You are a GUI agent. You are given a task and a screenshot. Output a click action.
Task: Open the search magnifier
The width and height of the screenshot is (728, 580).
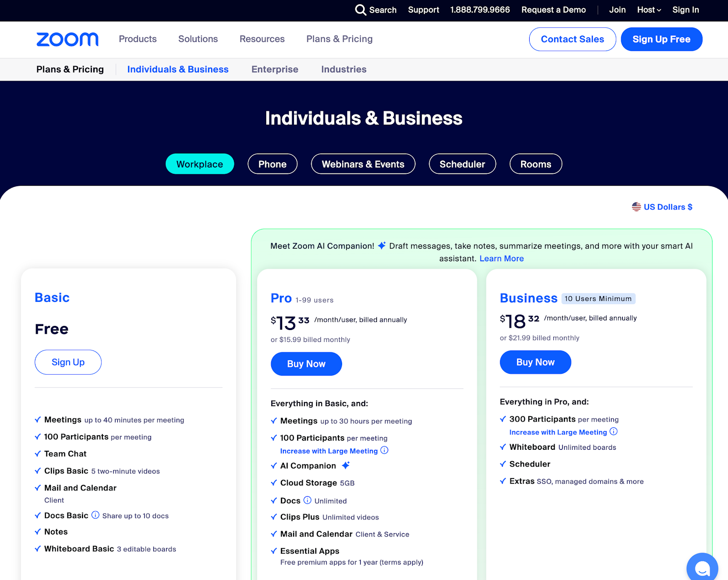point(361,10)
